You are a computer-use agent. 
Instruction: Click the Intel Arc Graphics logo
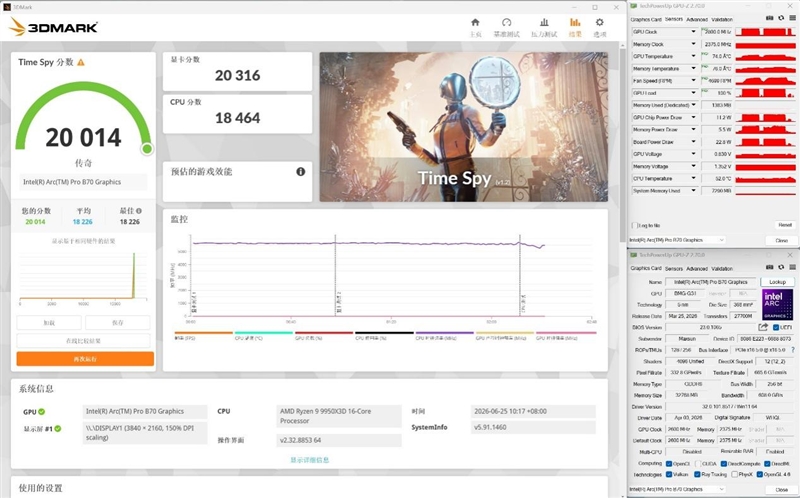[x=777, y=305]
